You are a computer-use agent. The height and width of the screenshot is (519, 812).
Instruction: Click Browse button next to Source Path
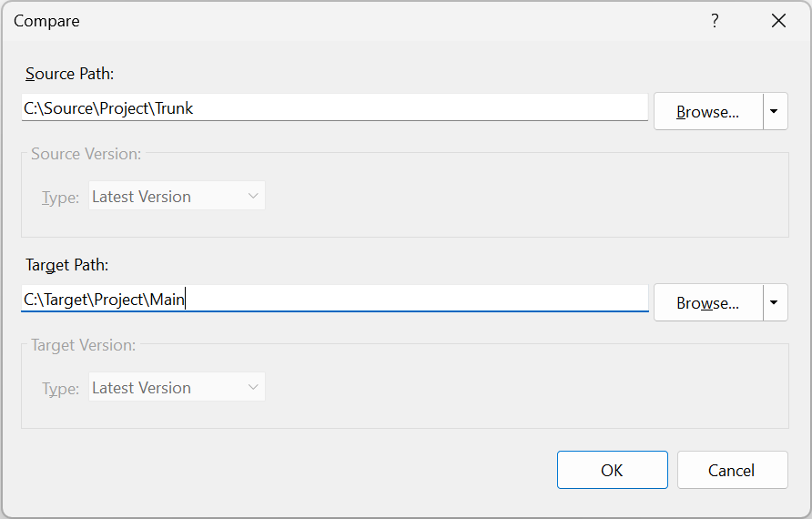708,111
